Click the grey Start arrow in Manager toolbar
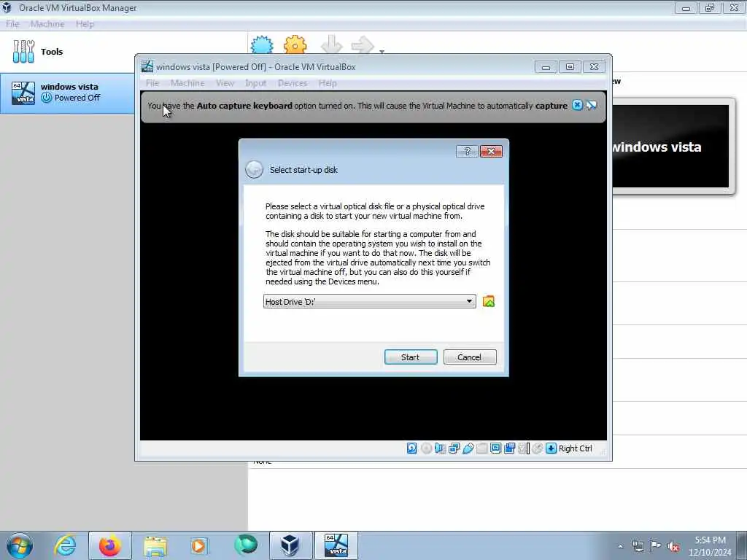The width and height of the screenshot is (747, 560). (x=363, y=45)
